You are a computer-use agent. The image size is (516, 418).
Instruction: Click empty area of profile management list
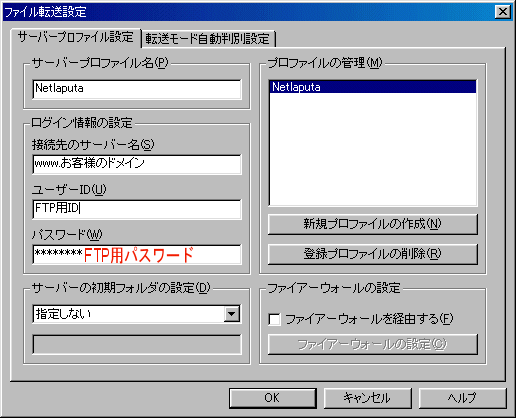[x=373, y=150]
